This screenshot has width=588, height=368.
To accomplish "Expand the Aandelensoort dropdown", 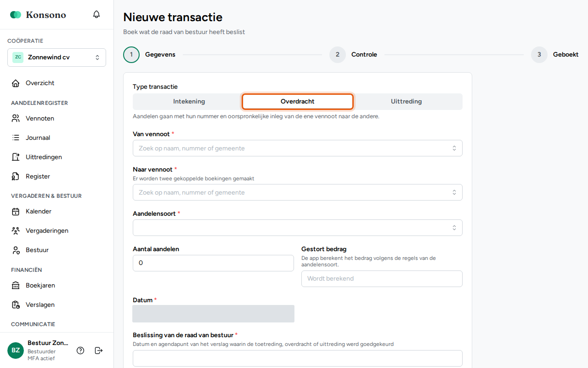I will pyautogui.click(x=298, y=228).
